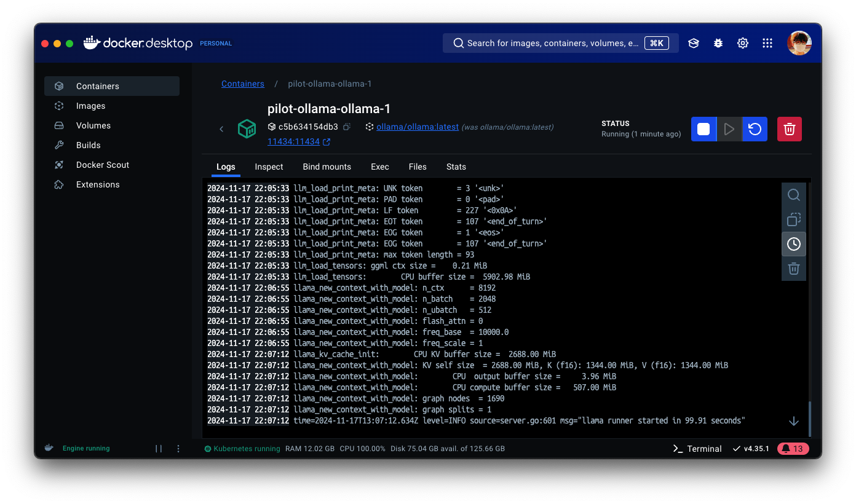Click the CPU 100.00% status
Image resolution: width=856 pixels, height=504 pixels.
click(363, 449)
